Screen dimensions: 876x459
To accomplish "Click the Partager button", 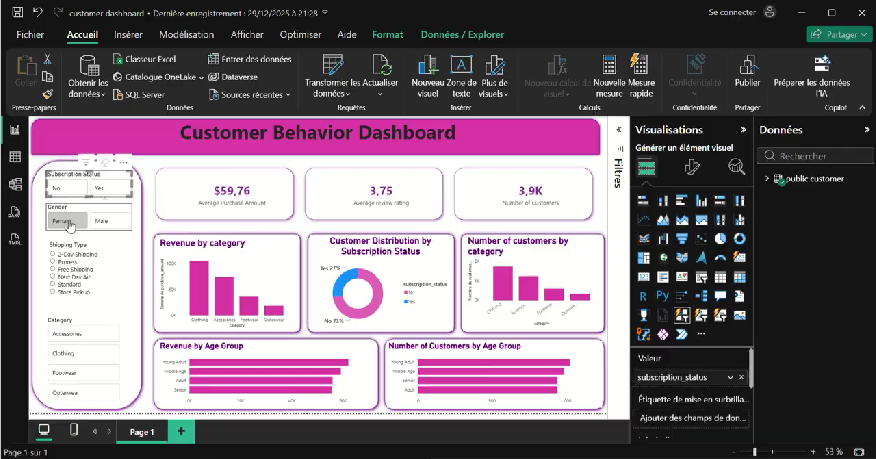I will click(839, 35).
